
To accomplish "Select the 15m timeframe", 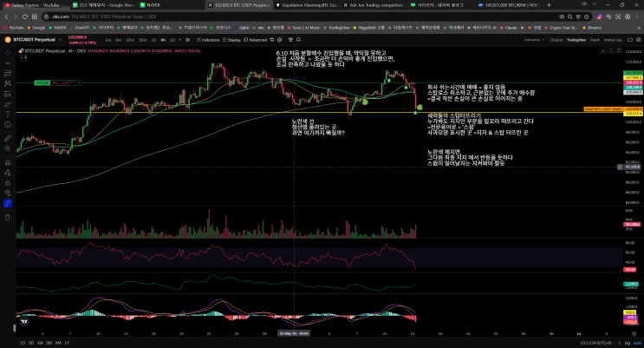I will 130,40.
